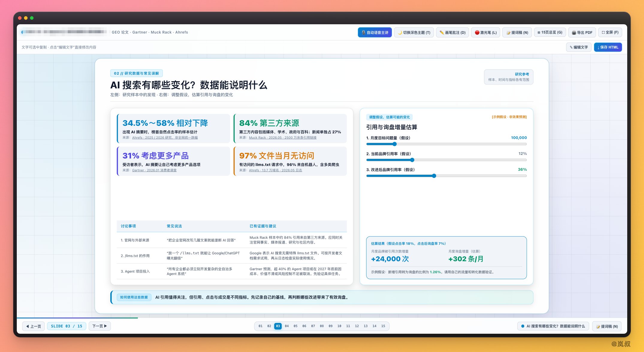Adjust the 月度目标问题量 slider
This screenshot has height=352, width=644.
tap(446, 144)
